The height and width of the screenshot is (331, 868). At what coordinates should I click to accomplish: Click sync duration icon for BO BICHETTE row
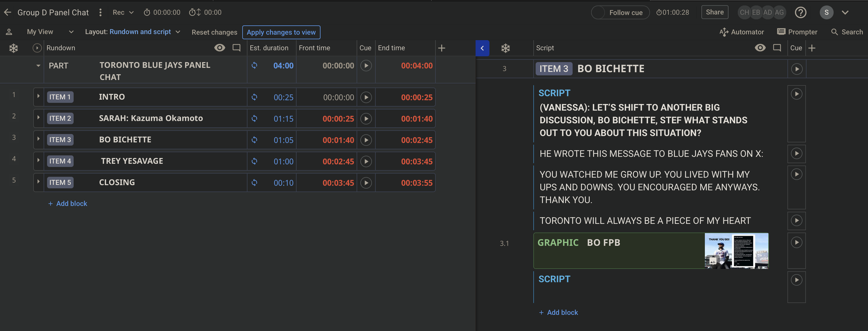tap(254, 140)
